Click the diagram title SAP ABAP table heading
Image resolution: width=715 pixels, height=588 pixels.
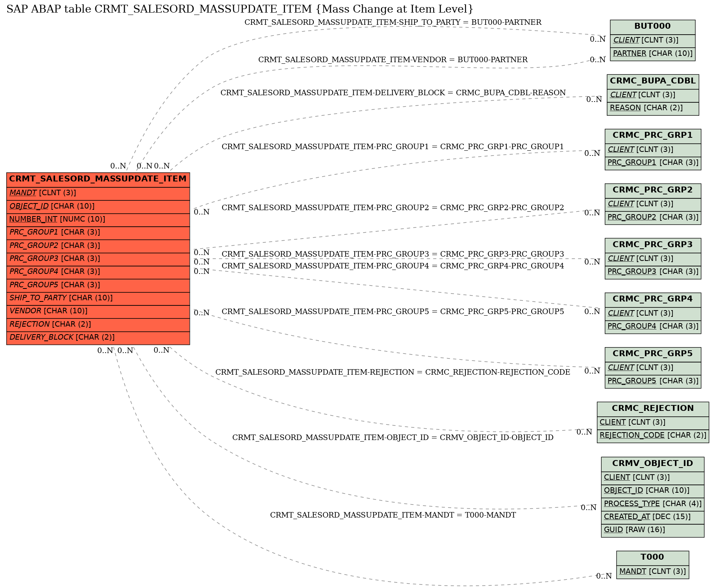click(240, 9)
